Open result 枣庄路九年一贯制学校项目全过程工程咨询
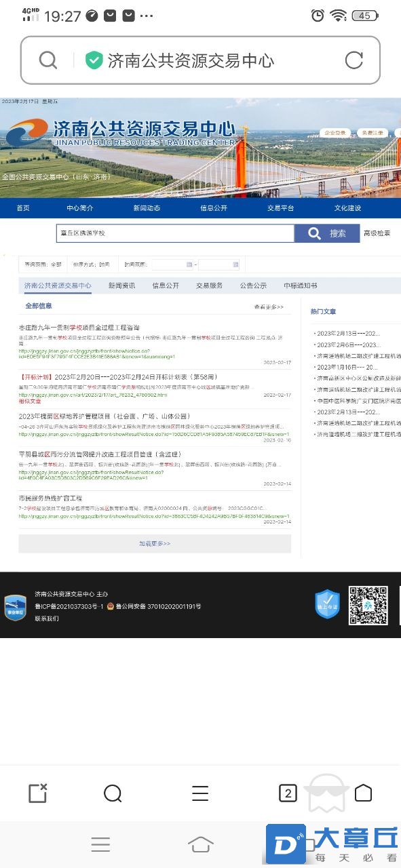Image resolution: width=401 pixels, height=868 pixels. click(x=79, y=328)
